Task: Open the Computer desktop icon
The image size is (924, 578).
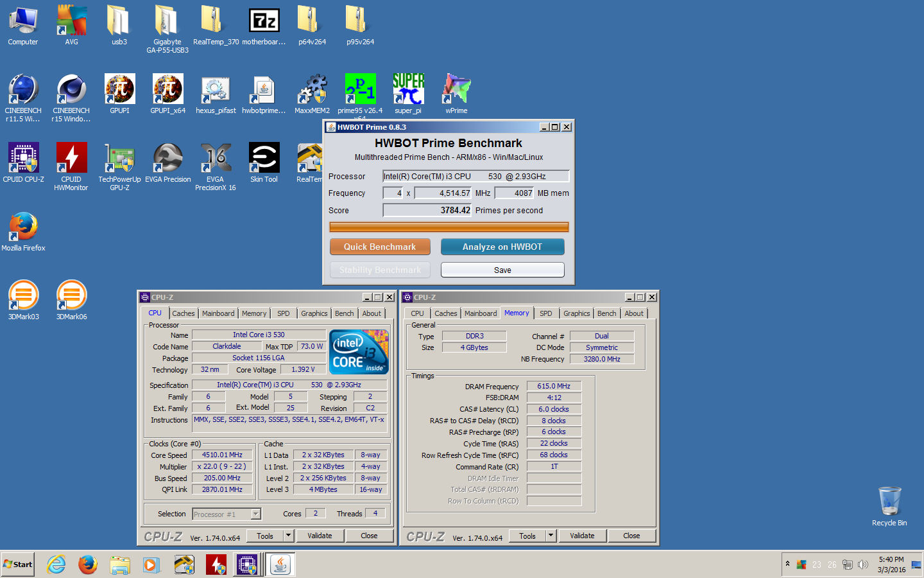Action: [23, 26]
